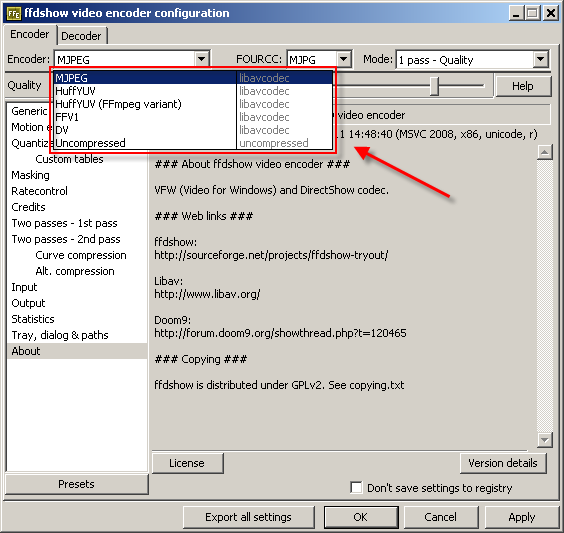Choose HuffYUV encoder option
The image size is (564, 533).
pos(193,91)
